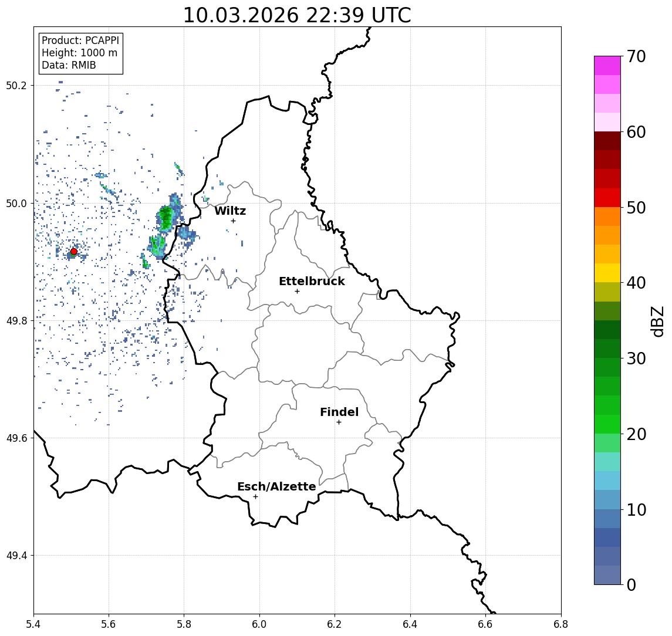672x636 pixels.
Task: Click the longitude tick label 6.0
Action: [x=259, y=624]
